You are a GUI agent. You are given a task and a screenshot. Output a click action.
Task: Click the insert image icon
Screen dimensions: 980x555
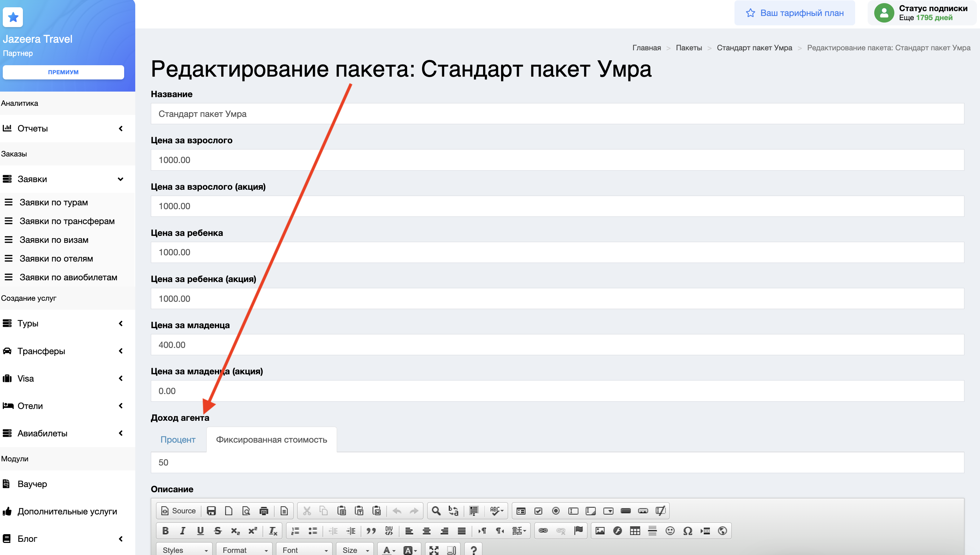pyautogui.click(x=600, y=531)
